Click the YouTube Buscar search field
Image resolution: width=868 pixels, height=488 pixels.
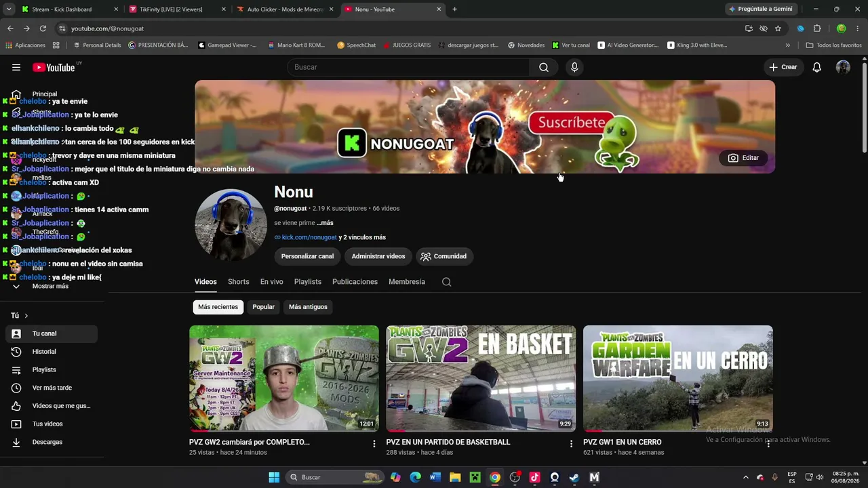pos(409,67)
